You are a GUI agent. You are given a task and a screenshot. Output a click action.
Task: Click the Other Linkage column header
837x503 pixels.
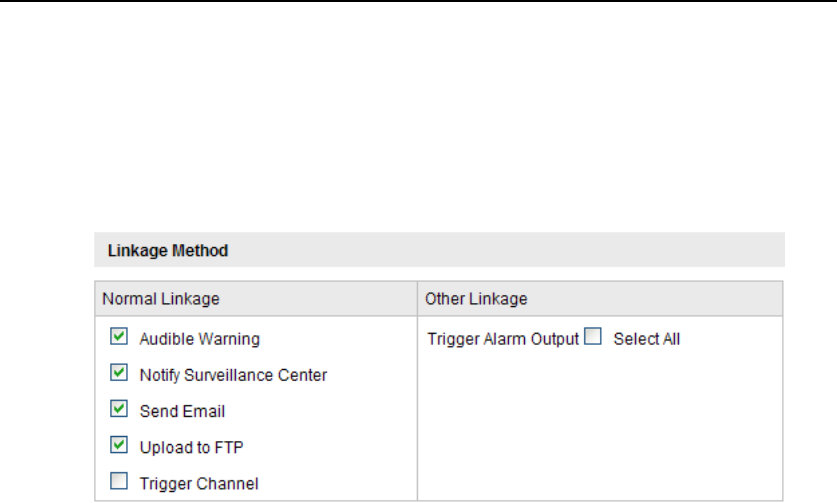coord(476,298)
